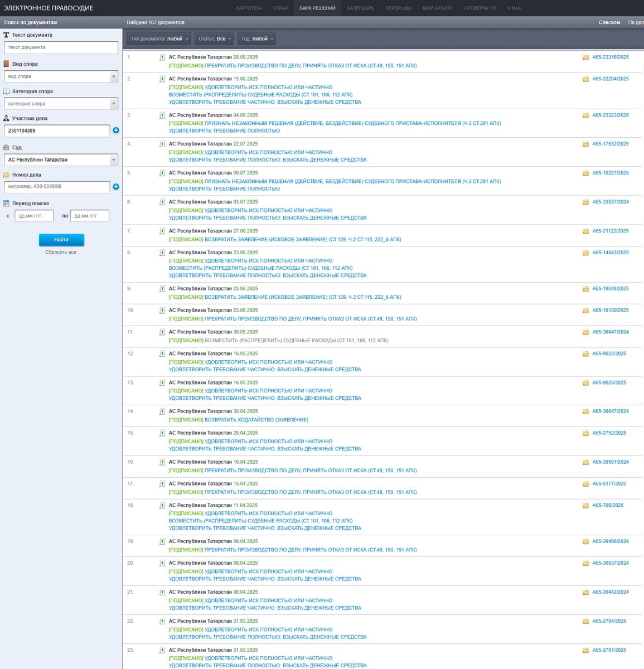Click the Сбросить все reset link
This screenshot has height=669, width=644.
[61, 253]
